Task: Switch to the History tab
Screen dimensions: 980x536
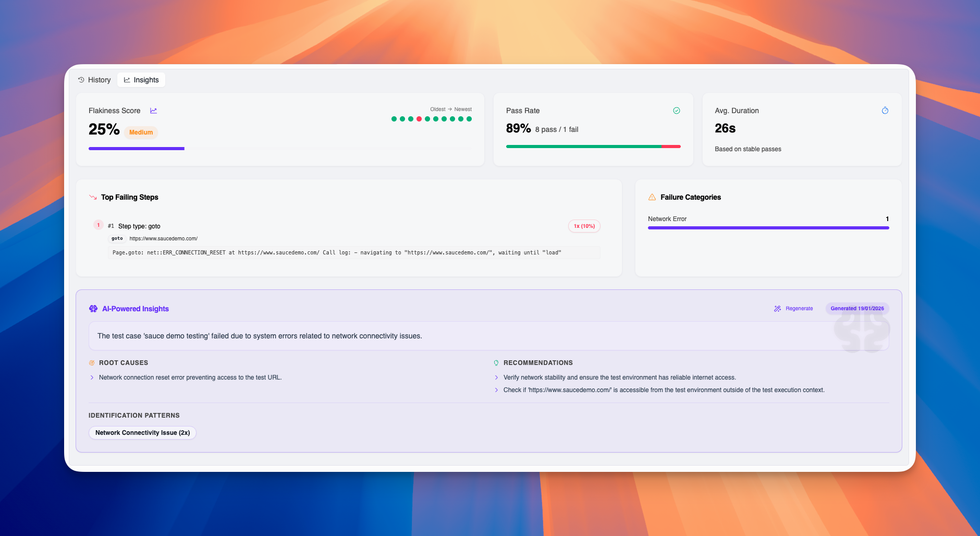Action: tap(94, 79)
